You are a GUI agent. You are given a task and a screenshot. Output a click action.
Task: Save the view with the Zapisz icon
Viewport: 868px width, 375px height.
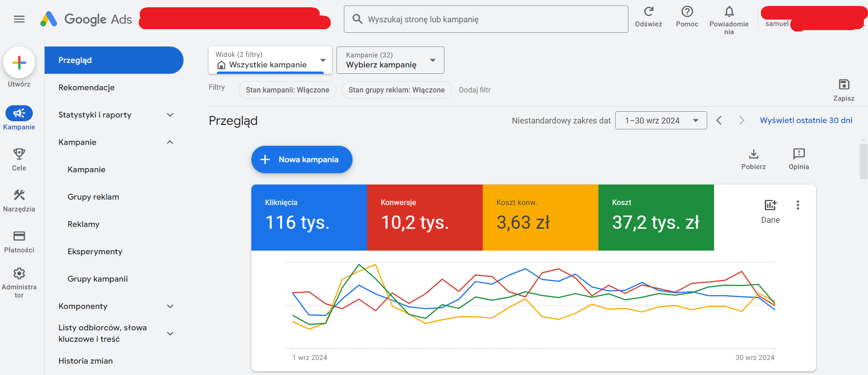click(x=844, y=84)
